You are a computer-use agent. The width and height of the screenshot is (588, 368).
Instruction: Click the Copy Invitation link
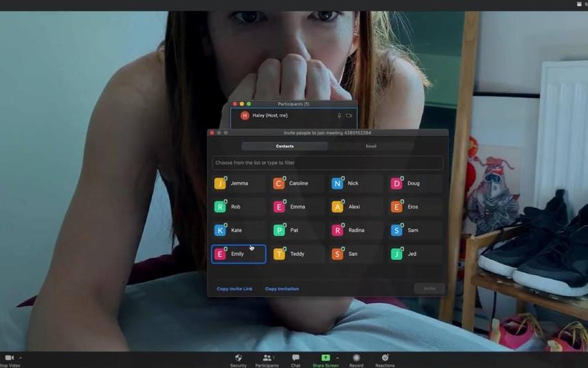[x=282, y=289]
